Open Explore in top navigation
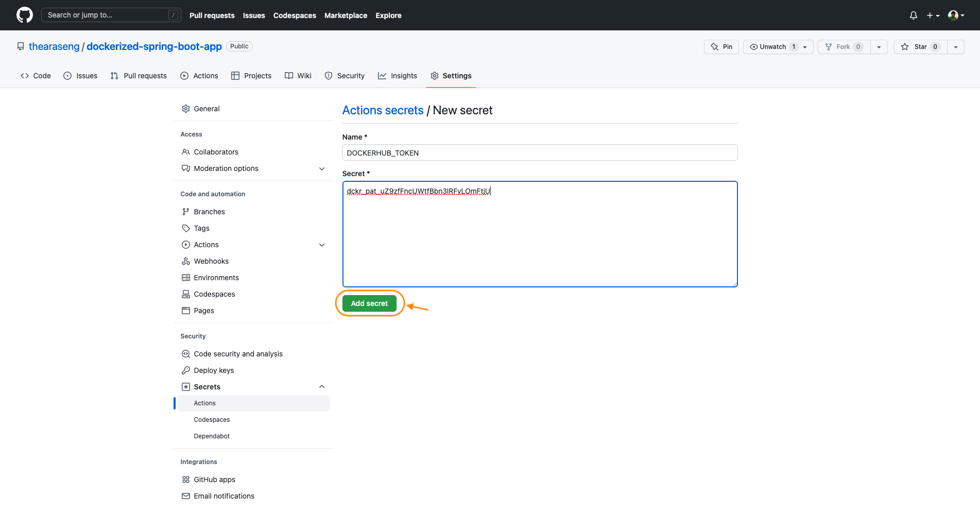 pyautogui.click(x=388, y=15)
